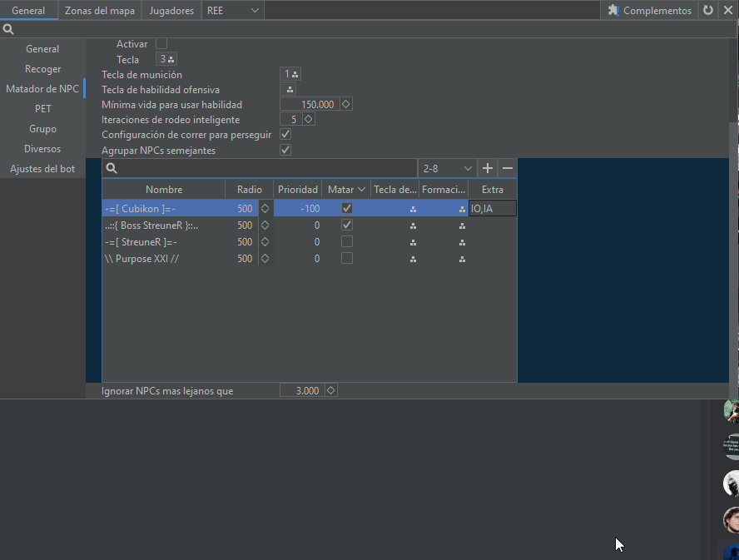Click the minus icon to remove NPC
The image size is (739, 560).
pyautogui.click(x=507, y=168)
